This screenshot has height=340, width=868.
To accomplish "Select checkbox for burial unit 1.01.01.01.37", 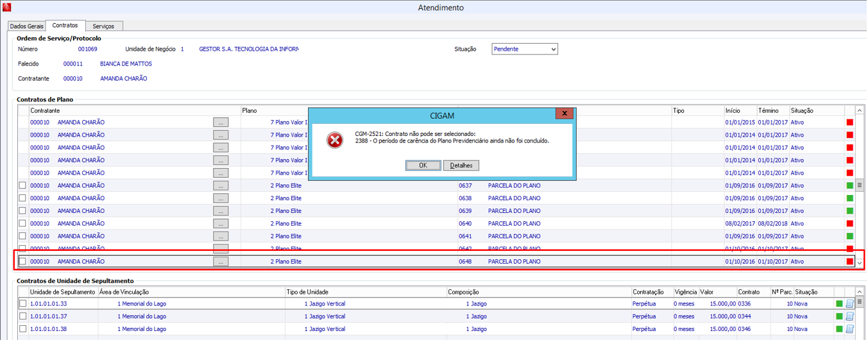I will [x=23, y=316].
